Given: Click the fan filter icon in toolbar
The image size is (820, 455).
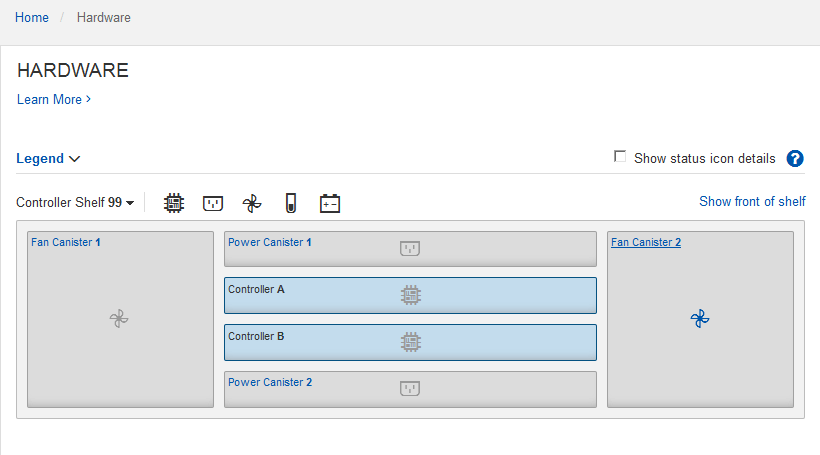Looking at the screenshot, I should click(251, 203).
